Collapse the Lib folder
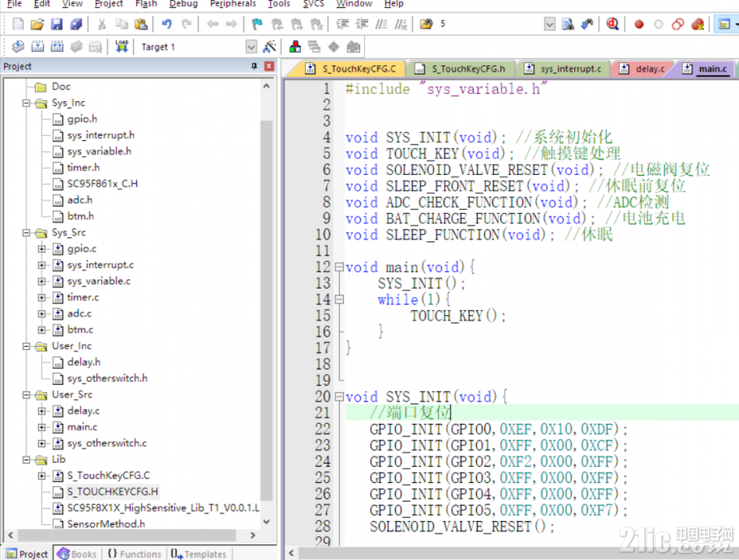739x560 pixels. coord(26,460)
